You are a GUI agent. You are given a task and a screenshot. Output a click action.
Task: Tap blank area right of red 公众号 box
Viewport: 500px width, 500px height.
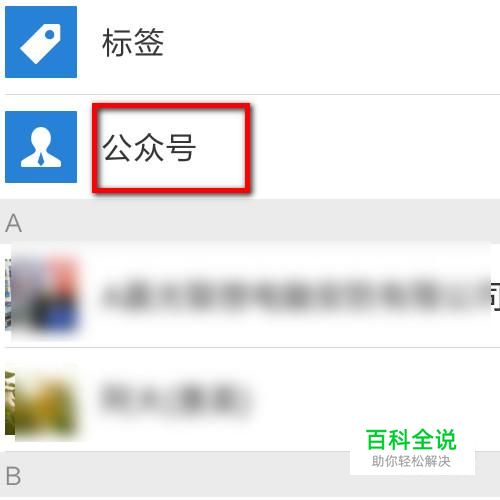(373, 148)
